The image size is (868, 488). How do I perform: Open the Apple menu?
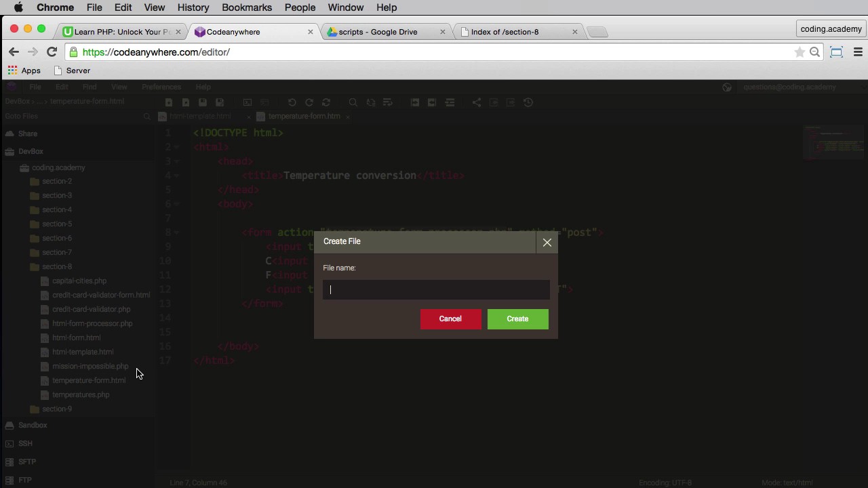point(18,7)
